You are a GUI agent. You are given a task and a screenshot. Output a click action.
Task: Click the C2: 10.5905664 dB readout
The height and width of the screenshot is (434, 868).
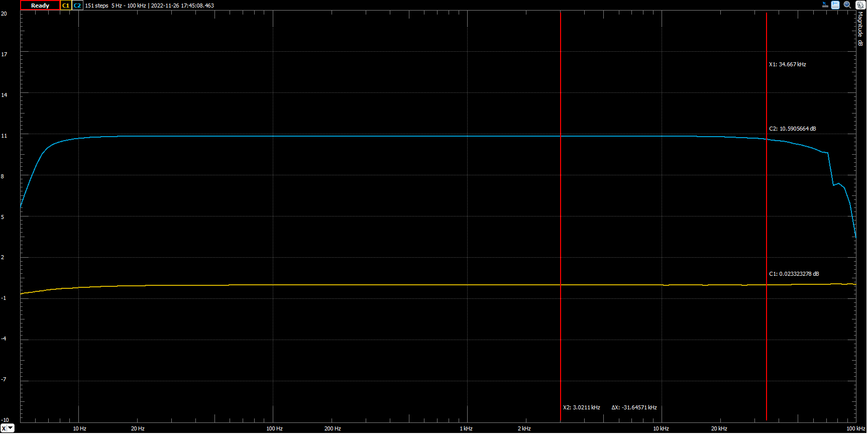coord(792,129)
